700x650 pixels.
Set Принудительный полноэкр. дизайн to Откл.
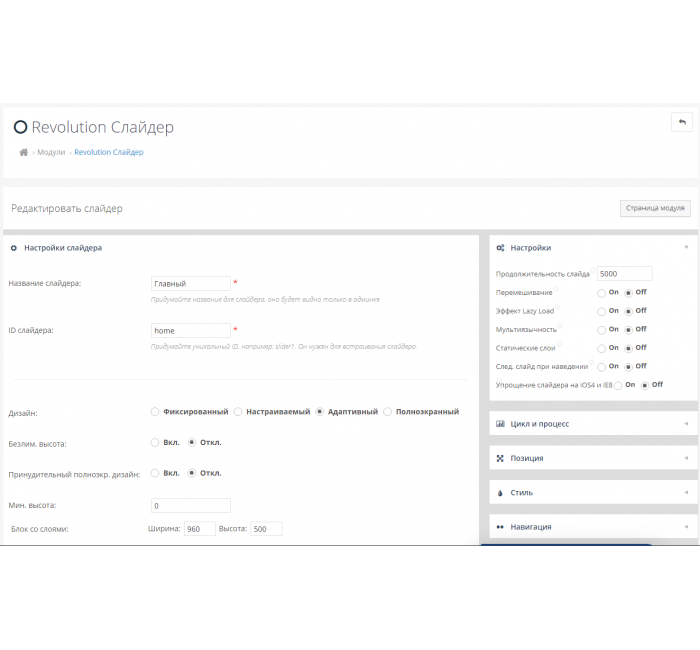pos(192,473)
